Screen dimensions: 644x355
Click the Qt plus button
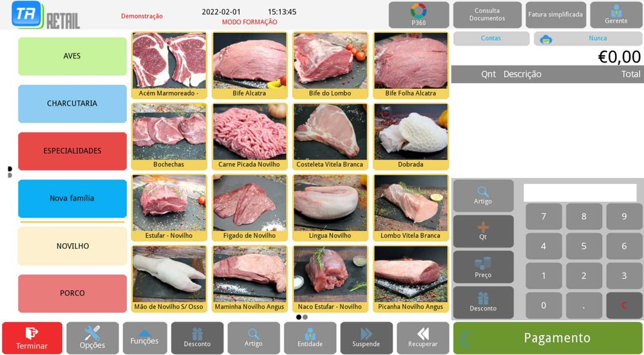(483, 232)
